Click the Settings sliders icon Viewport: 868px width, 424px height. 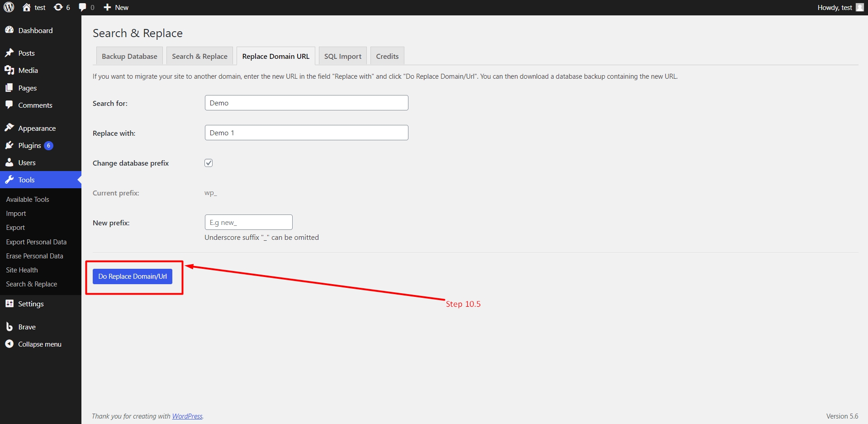point(9,304)
